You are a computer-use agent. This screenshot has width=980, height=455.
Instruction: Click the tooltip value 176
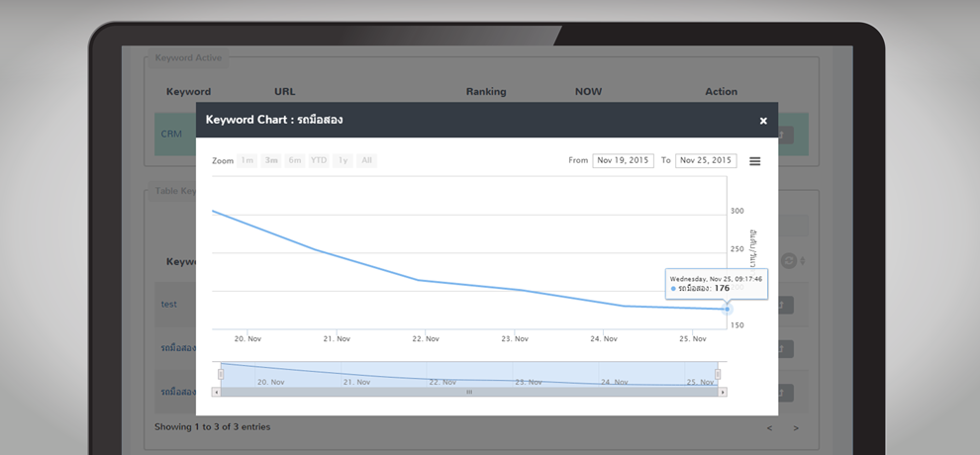click(722, 289)
